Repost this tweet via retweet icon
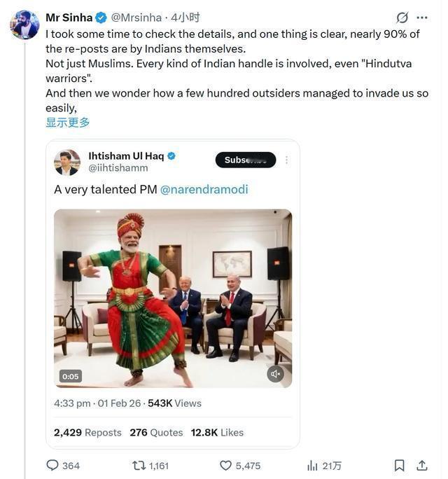Screen dimensions: 448x479 point(139,465)
